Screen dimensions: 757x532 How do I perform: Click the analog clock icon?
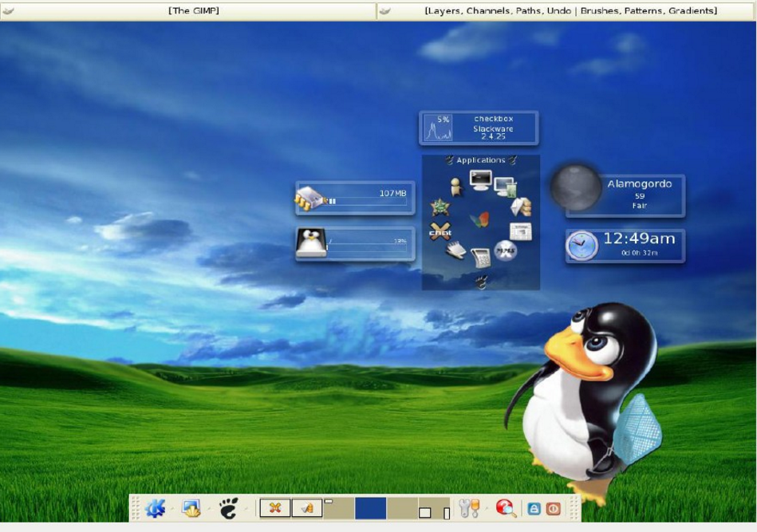click(582, 246)
